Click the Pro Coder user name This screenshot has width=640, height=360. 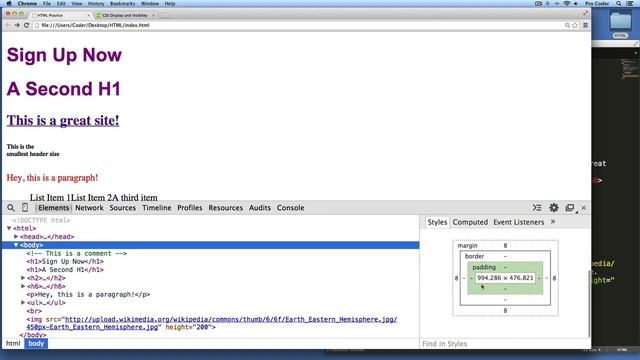(597, 3)
